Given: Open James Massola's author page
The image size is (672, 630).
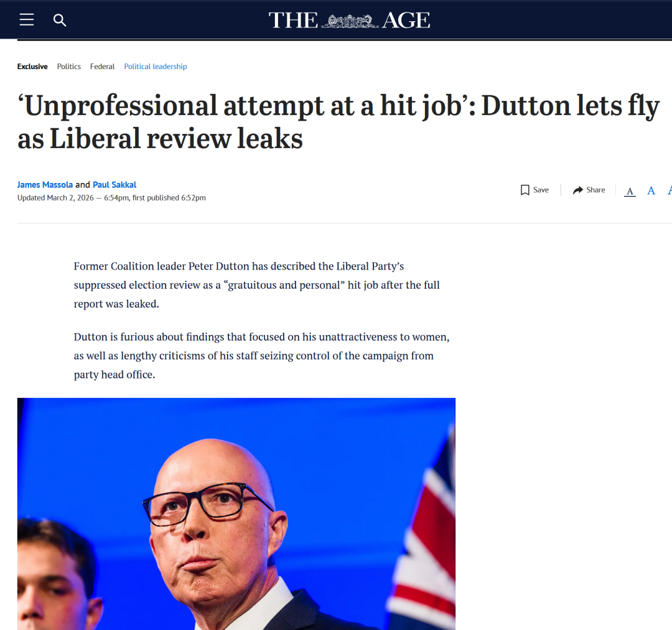Looking at the screenshot, I should pos(45,185).
